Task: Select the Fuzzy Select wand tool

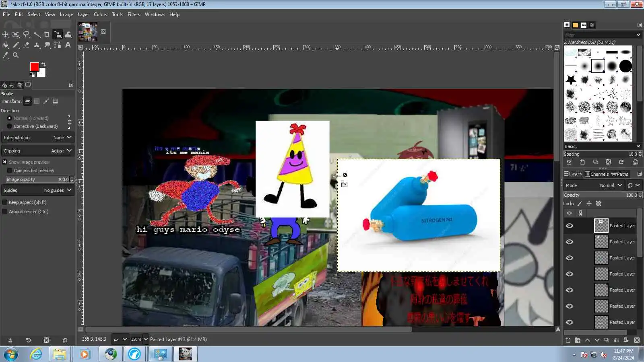Action: (x=37, y=35)
